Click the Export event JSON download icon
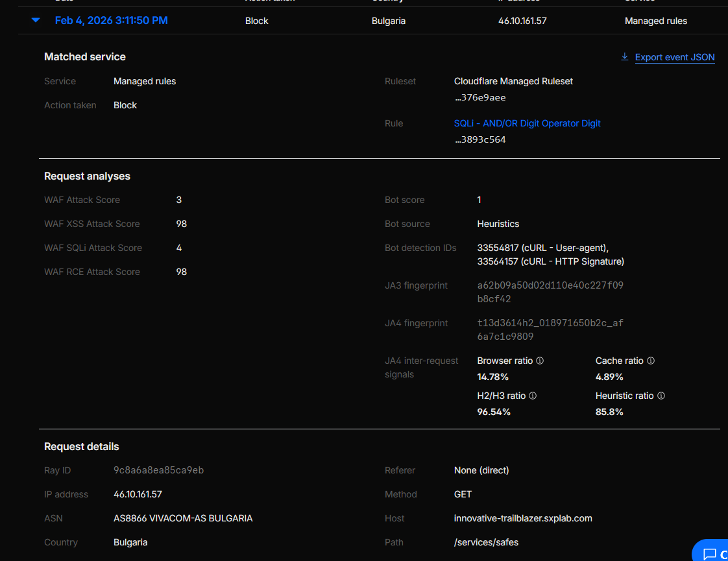Screen dimensions: 728x561 (x=624, y=57)
